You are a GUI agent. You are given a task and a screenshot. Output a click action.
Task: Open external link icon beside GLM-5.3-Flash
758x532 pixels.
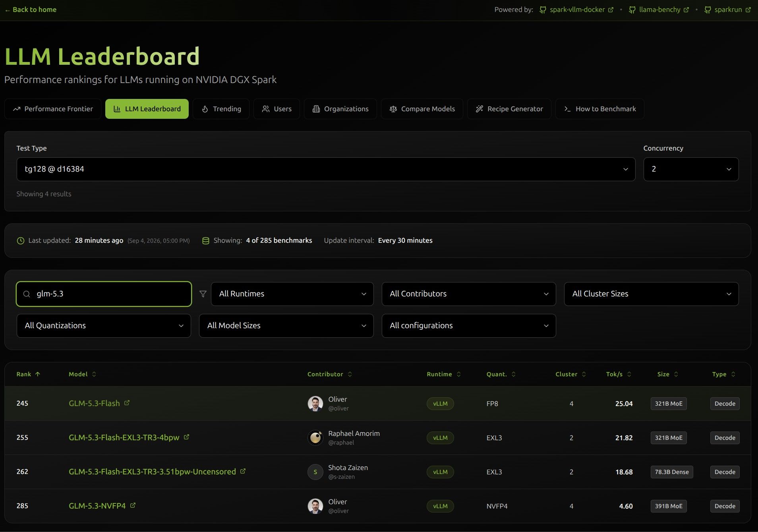point(127,403)
